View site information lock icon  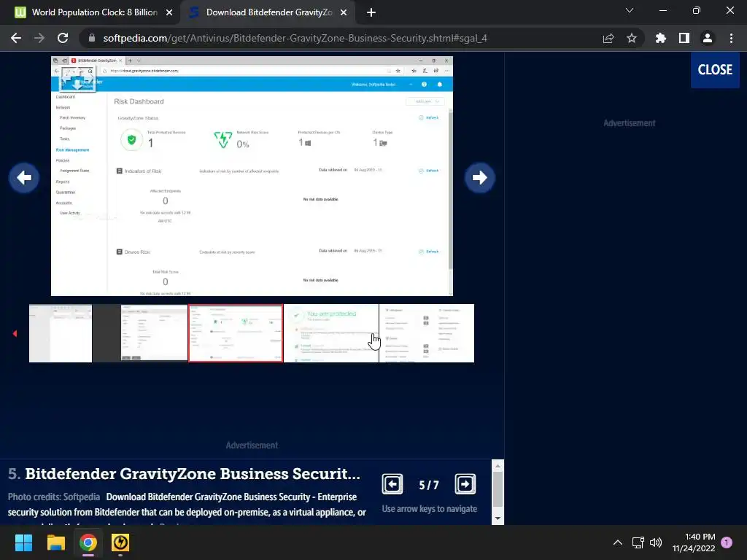(x=92, y=38)
